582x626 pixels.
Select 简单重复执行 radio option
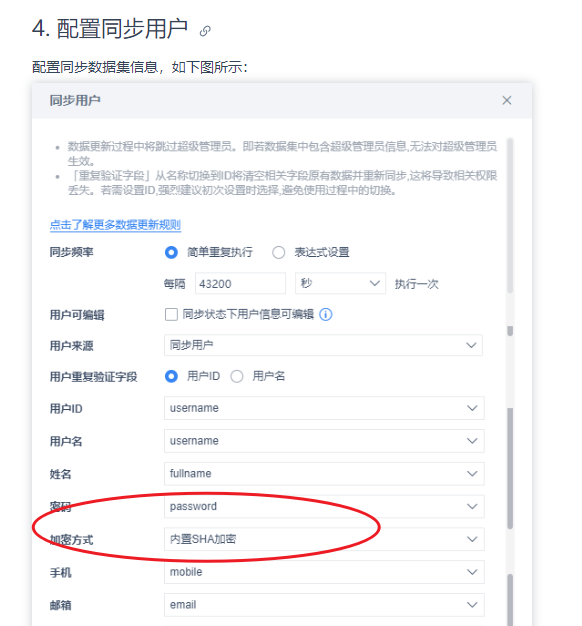tap(171, 252)
